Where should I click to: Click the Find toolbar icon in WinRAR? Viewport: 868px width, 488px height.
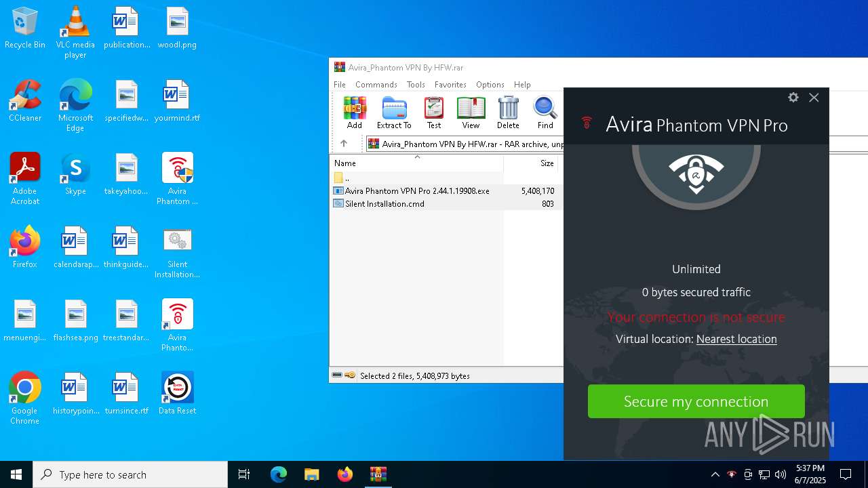(545, 113)
